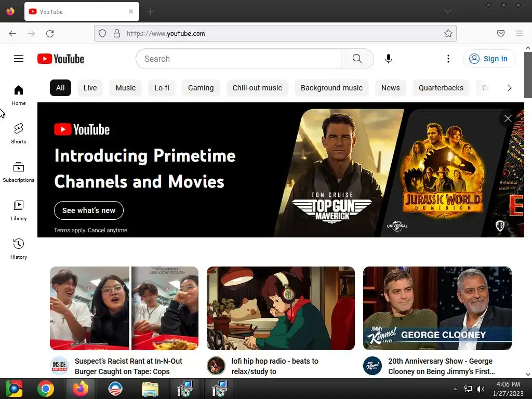View site security padlock info
Screen dimensions: 532x399
pos(117,33)
